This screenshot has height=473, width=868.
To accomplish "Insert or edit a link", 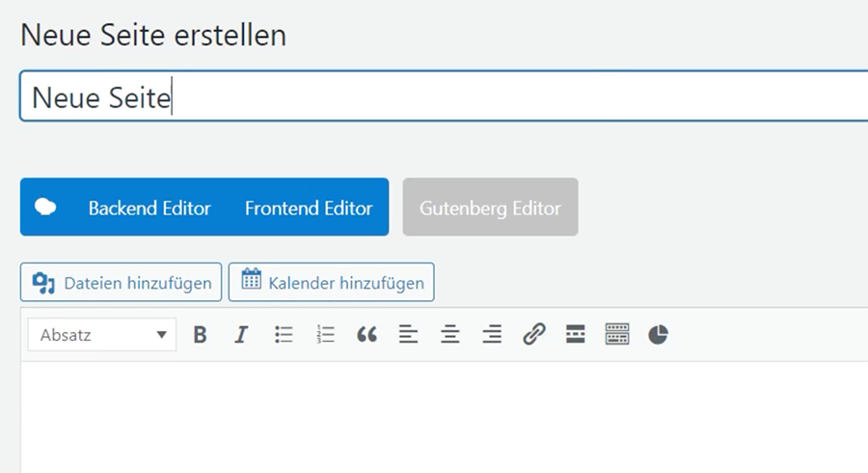I will [533, 335].
